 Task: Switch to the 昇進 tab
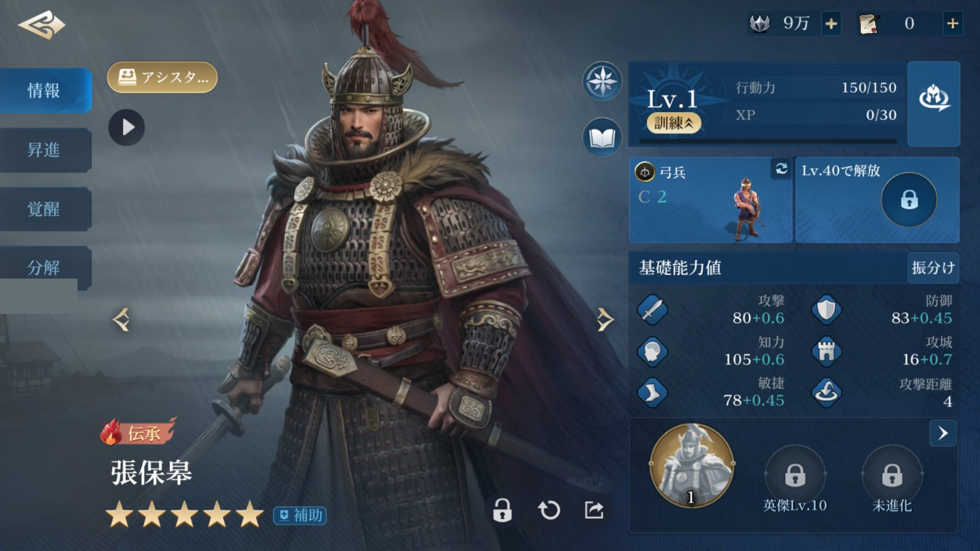coord(45,150)
